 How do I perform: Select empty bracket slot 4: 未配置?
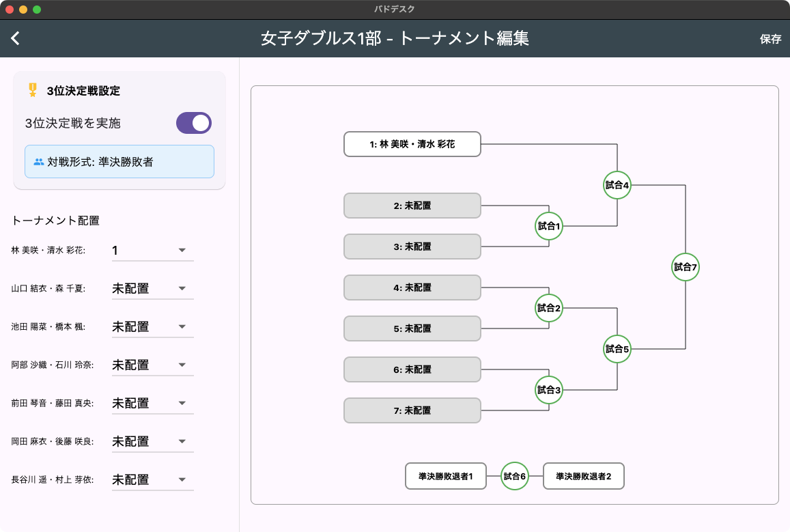click(412, 288)
